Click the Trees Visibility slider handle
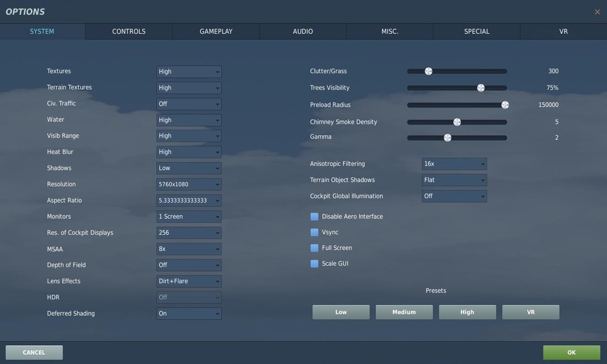Viewport: 607px width, 364px height. point(481,88)
